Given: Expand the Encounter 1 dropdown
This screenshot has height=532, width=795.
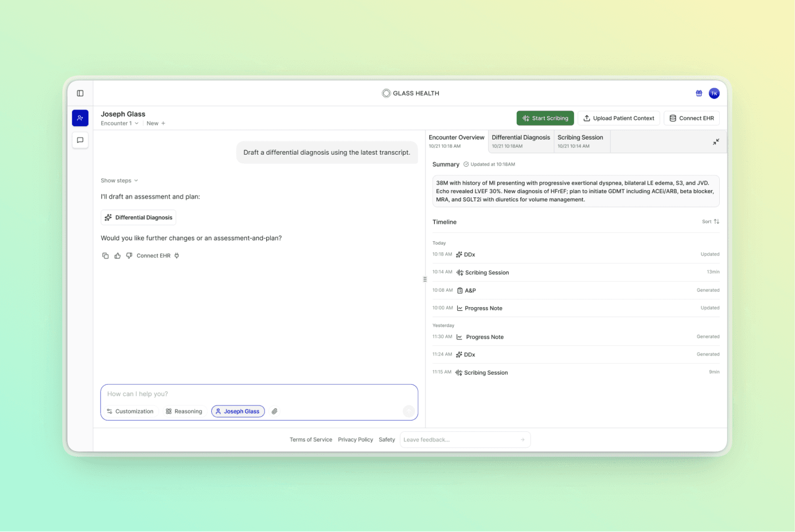Looking at the screenshot, I should [x=119, y=124].
